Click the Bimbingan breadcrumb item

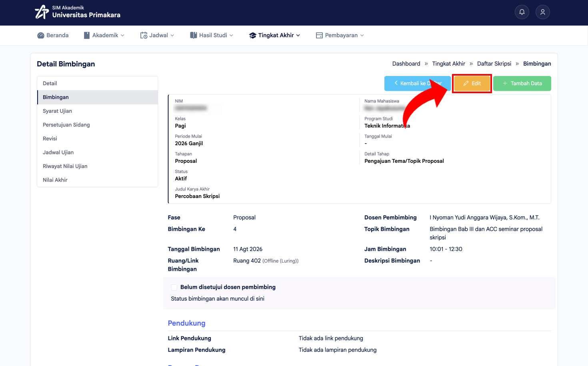coord(537,64)
